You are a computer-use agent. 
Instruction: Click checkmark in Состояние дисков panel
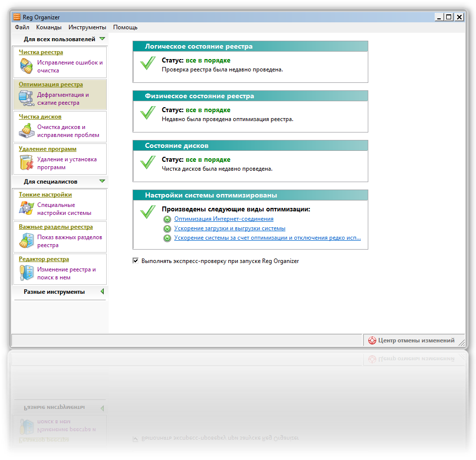coord(148,162)
